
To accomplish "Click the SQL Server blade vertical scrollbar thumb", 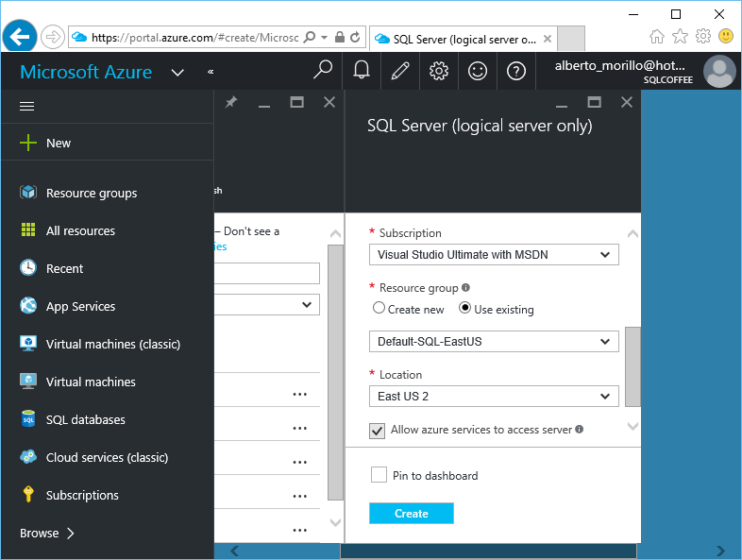I will pyautogui.click(x=632, y=366).
